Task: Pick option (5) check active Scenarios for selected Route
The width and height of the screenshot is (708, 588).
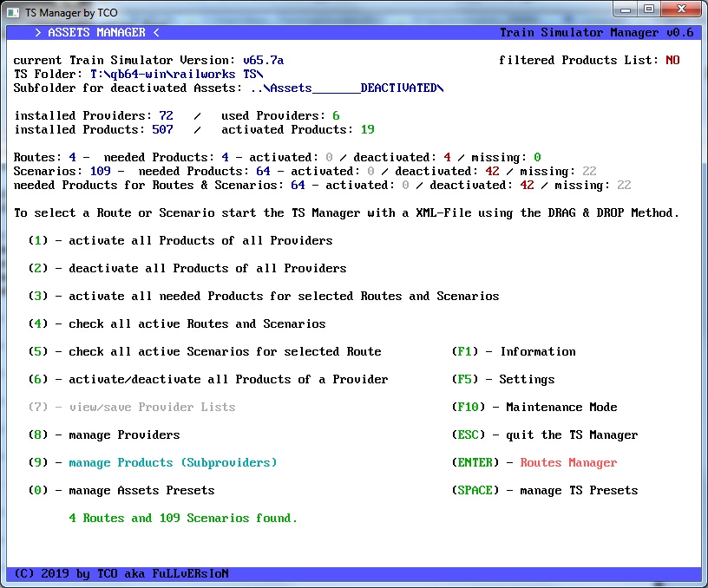Action: pos(205,351)
